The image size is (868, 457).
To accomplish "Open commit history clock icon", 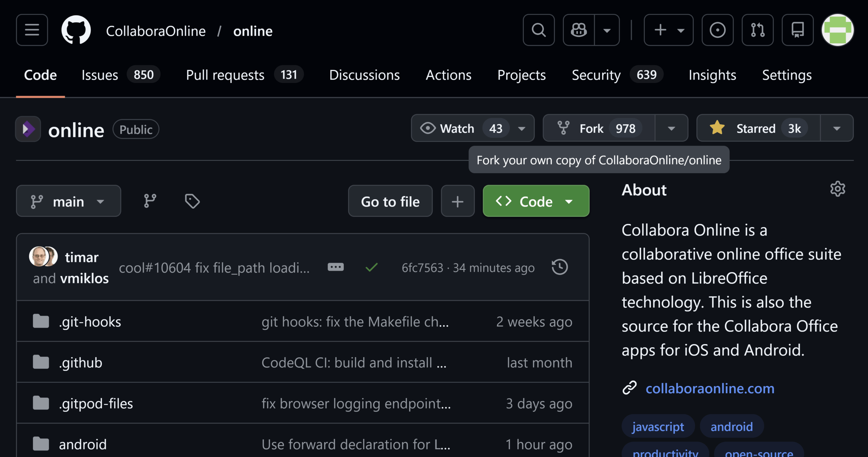I will pyautogui.click(x=559, y=267).
